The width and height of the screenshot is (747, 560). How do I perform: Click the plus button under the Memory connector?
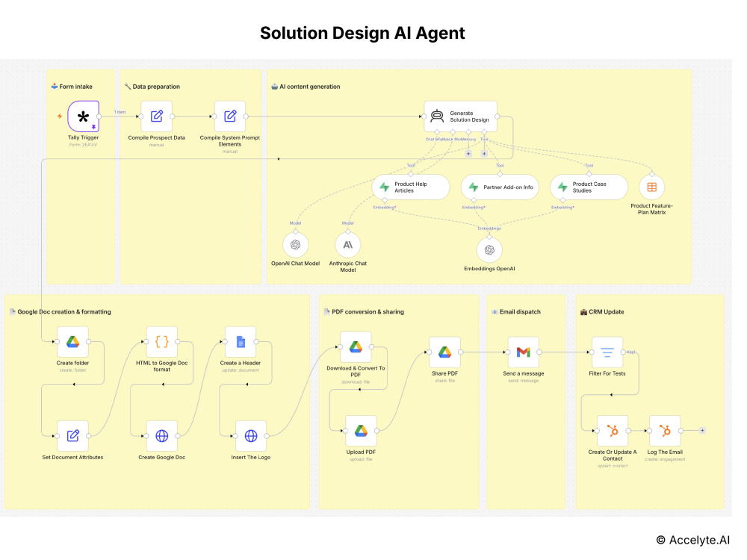point(468,154)
